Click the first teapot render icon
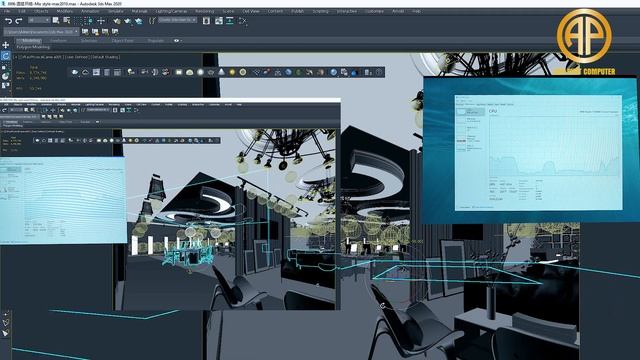The height and width of the screenshot is (360, 640). click(x=117, y=20)
